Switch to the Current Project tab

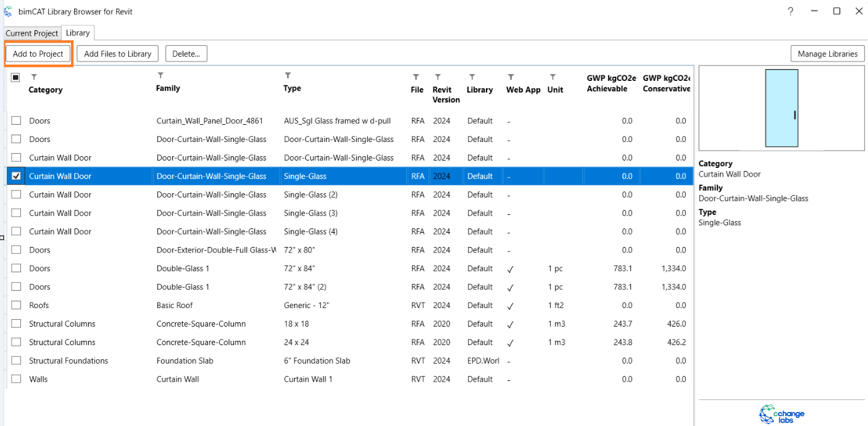[x=31, y=33]
